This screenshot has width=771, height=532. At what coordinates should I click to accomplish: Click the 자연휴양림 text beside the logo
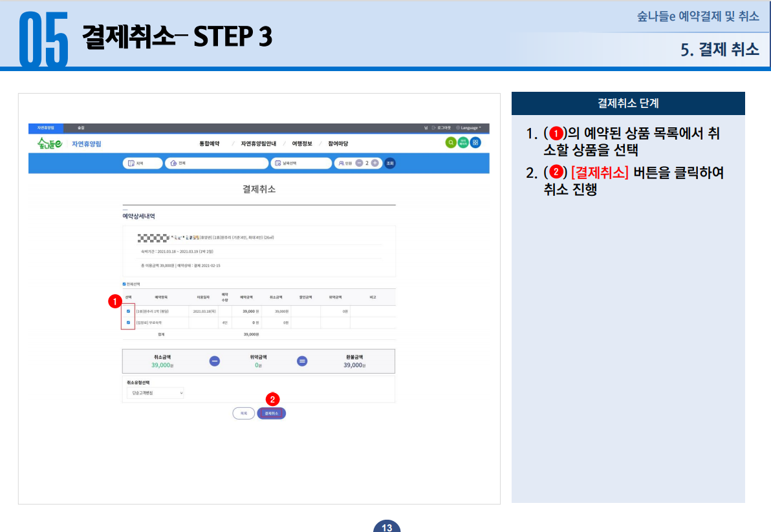(87, 144)
